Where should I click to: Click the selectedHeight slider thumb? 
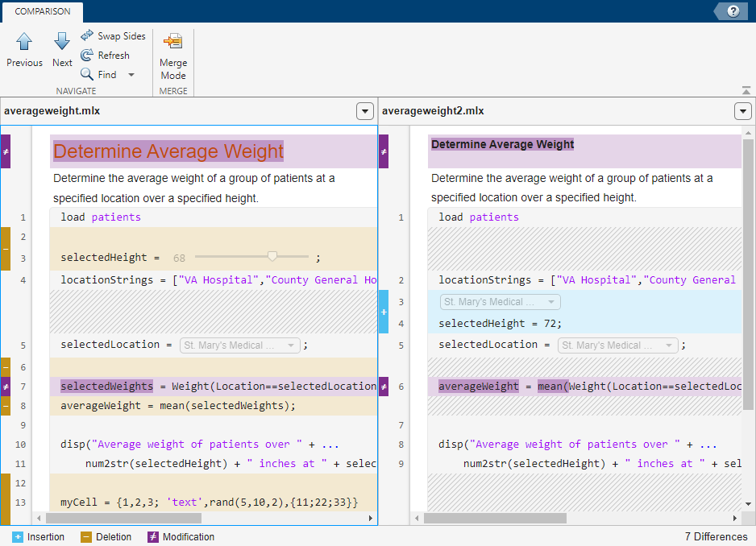pos(272,256)
